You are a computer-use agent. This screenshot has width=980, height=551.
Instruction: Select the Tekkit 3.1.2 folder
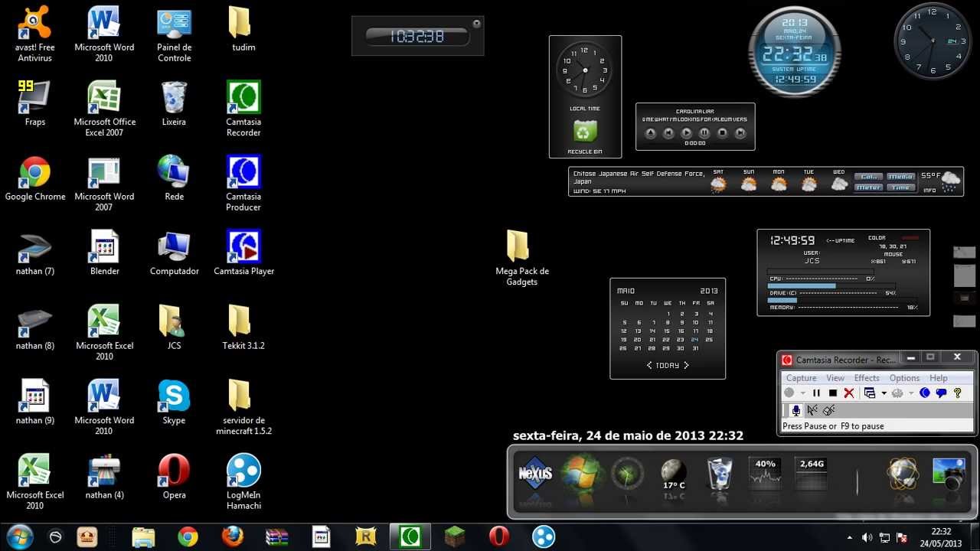point(243,327)
